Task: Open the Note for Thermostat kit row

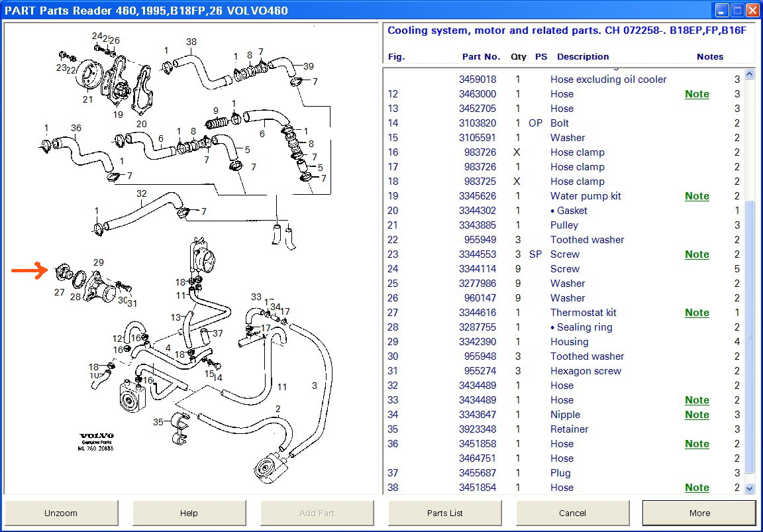Action: [697, 313]
